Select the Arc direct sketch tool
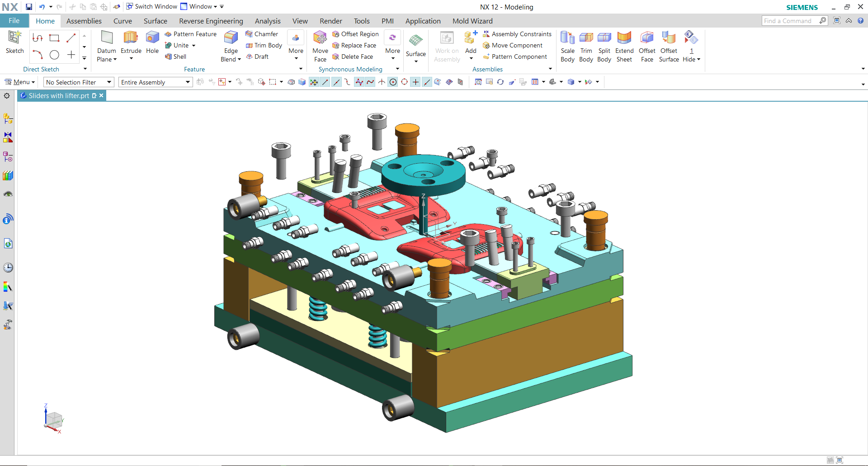The image size is (868, 466). click(38, 55)
